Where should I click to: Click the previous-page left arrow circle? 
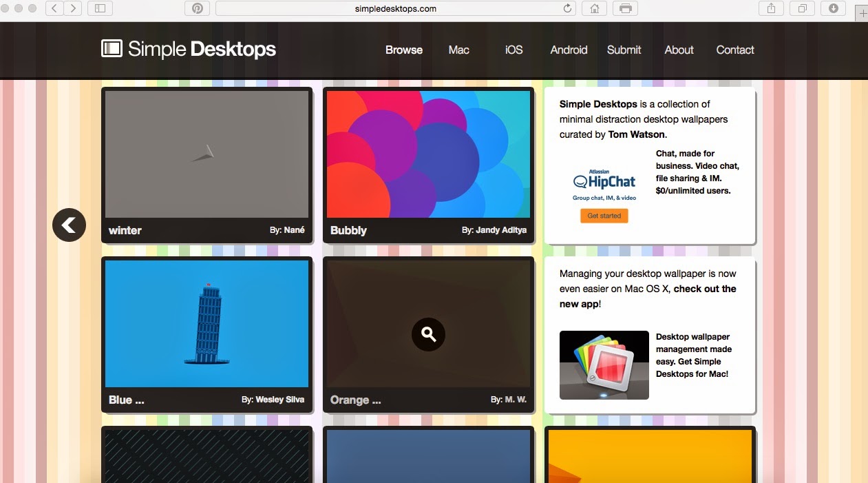(x=69, y=225)
